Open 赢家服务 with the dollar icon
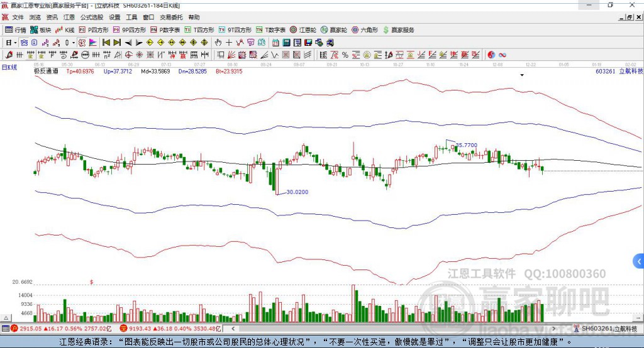Viewport: 644px width, 348px height. pos(398,30)
